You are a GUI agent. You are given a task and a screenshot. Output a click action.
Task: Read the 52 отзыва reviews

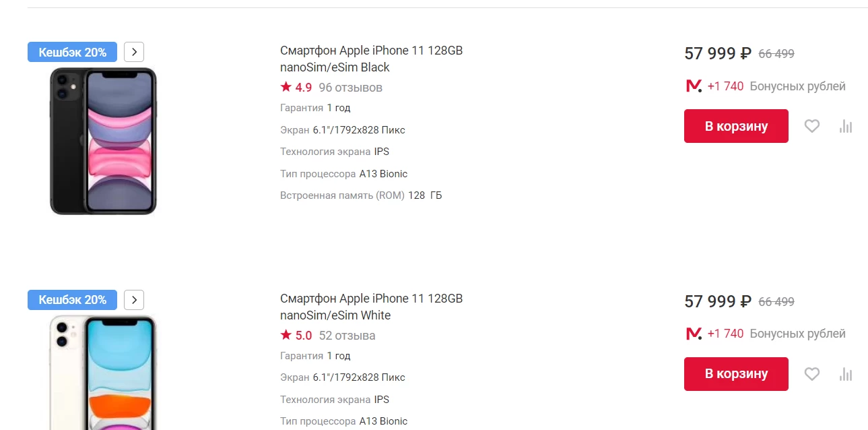(x=347, y=336)
